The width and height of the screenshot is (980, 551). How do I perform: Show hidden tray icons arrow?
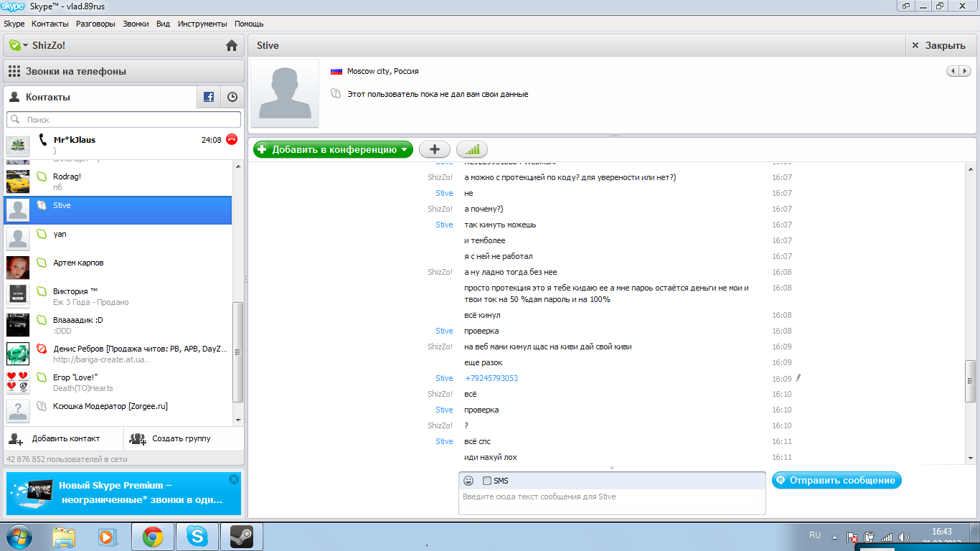834,537
